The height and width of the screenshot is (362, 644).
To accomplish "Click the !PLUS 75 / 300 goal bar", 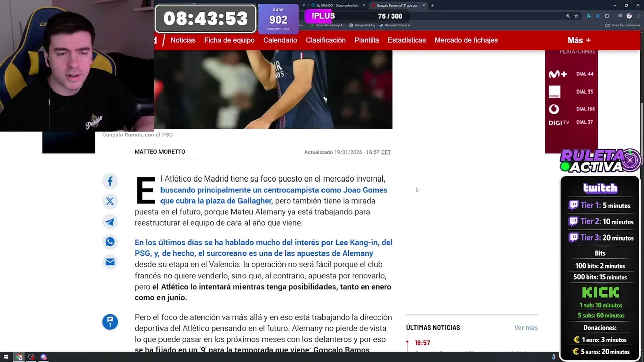I will 357,16.
